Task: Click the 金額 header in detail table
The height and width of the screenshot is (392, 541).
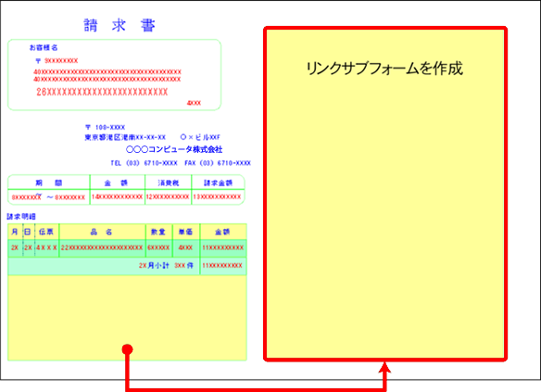Action: [222, 232]
